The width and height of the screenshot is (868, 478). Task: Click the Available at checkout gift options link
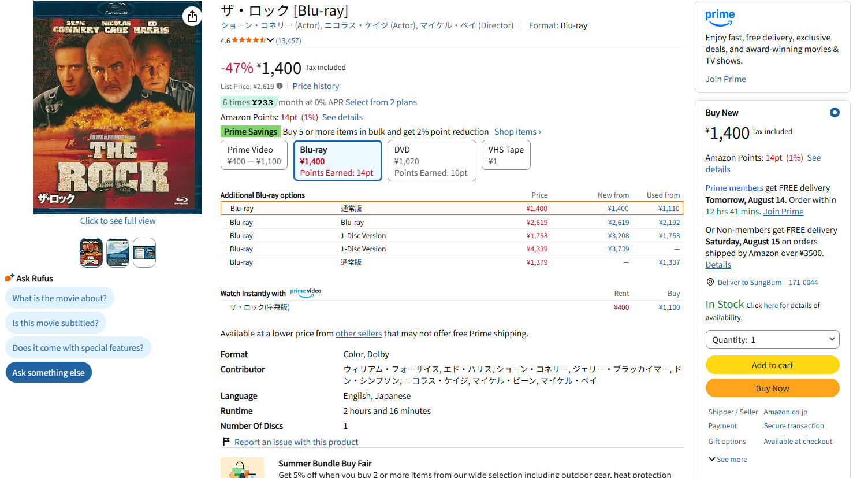tap(798, 442)
